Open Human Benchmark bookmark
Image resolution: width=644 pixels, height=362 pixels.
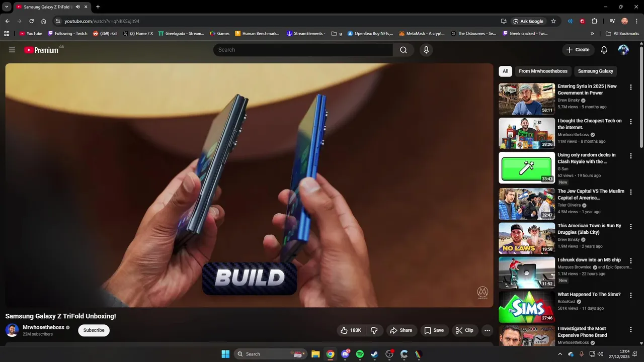click(x=258, y=34)
